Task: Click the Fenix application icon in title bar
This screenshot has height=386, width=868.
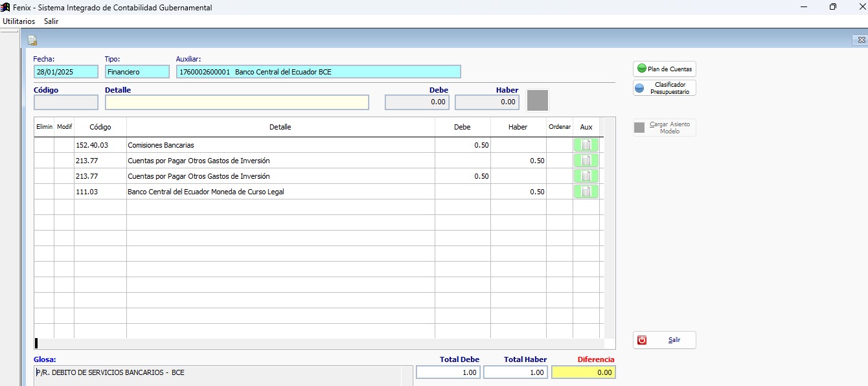Action: tap(6, 7)
